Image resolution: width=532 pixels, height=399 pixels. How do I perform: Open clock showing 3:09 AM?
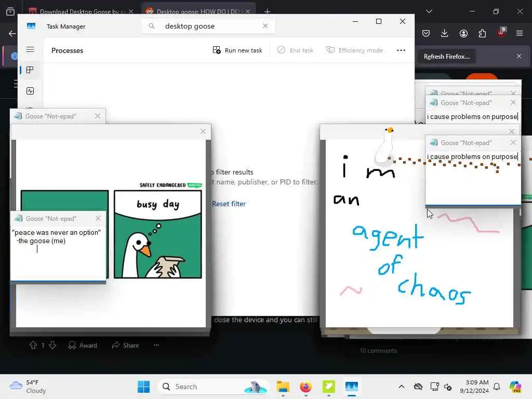pyautogui.click(x=474, y=387)
